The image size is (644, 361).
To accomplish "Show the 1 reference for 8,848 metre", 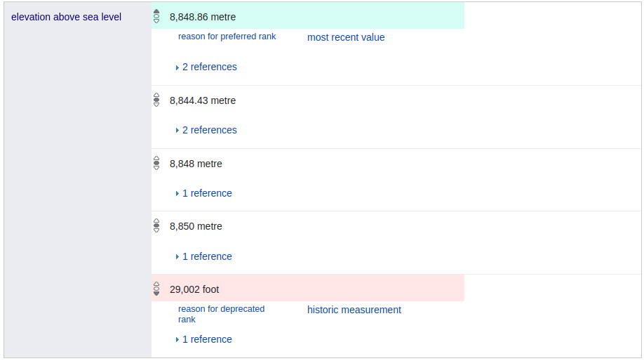I will point(206,194).
